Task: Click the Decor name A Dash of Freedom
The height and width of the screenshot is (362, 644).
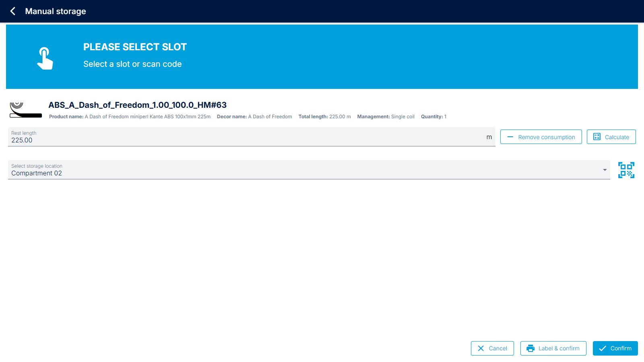Action: coord(254,117)
